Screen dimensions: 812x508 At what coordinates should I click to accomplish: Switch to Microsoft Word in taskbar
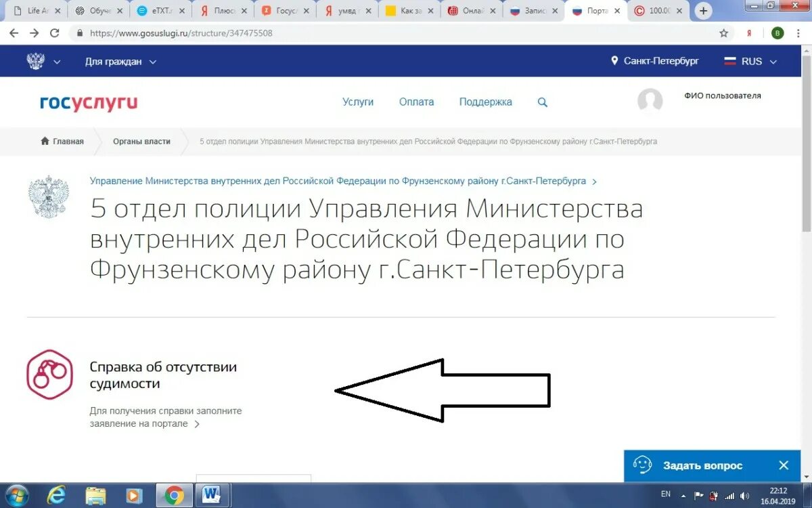point(212,496)
